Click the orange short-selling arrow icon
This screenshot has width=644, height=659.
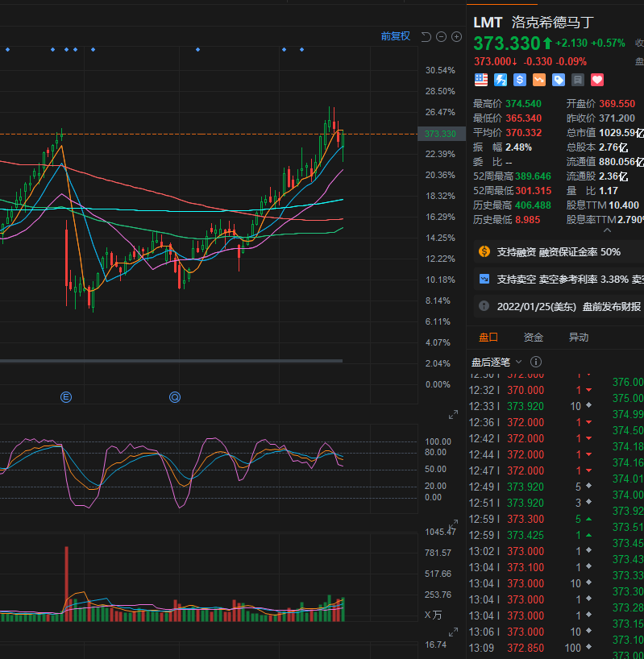point(539,80)
